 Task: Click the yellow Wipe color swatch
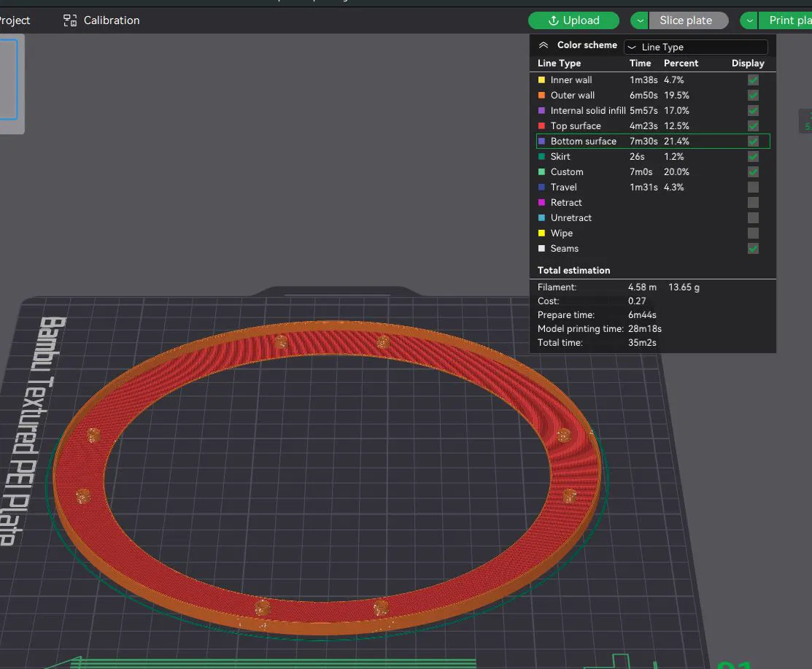541,233
